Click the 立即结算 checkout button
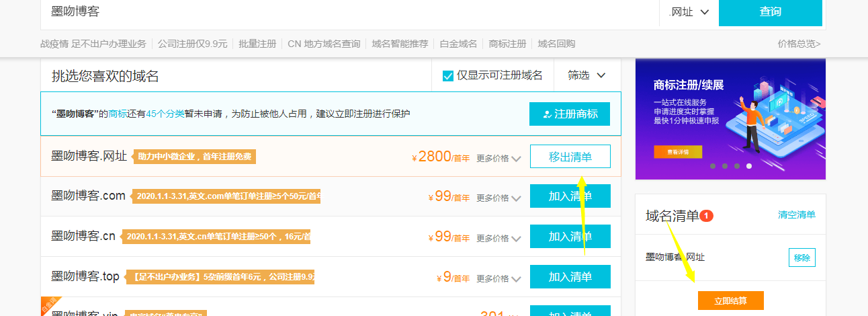 point(731,301)
